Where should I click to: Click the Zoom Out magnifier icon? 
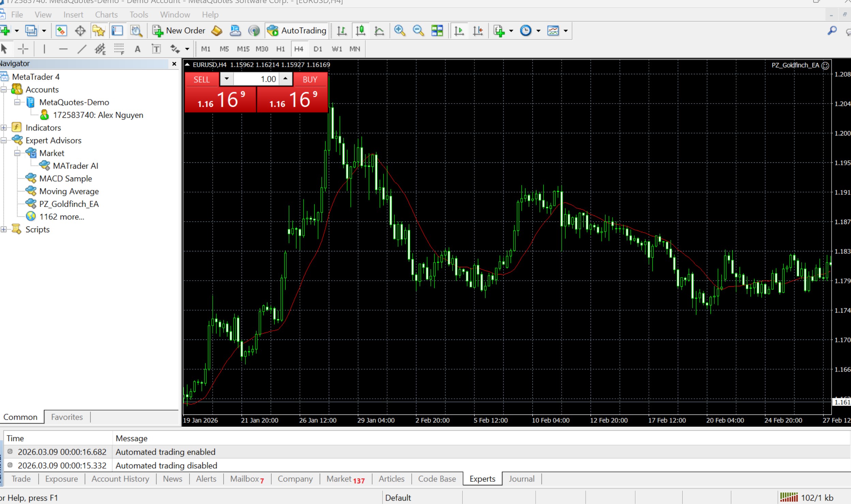click(418, 31)
